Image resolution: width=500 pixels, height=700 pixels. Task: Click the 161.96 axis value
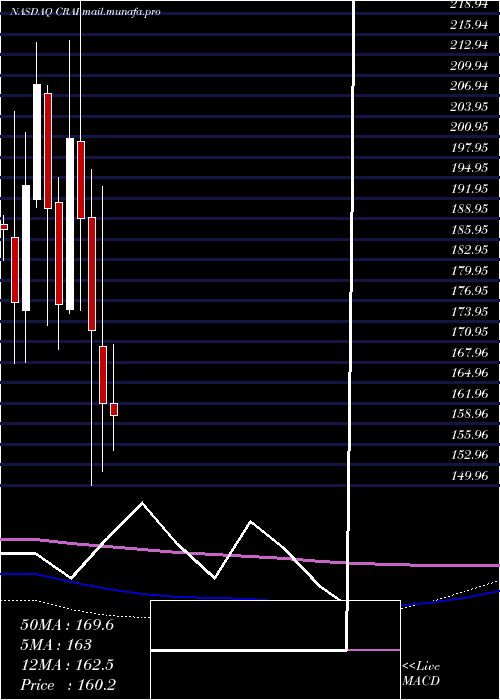pos(469,393)
